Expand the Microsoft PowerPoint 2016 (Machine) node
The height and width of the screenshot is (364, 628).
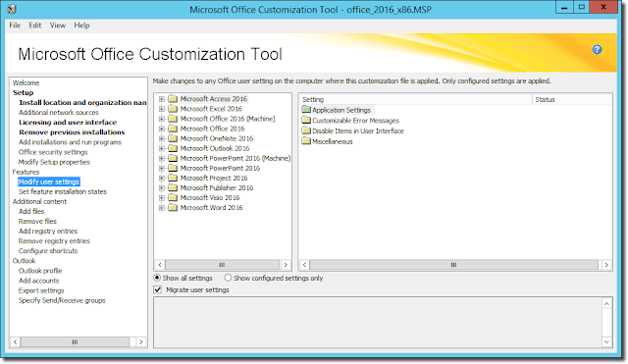point(162,158)
